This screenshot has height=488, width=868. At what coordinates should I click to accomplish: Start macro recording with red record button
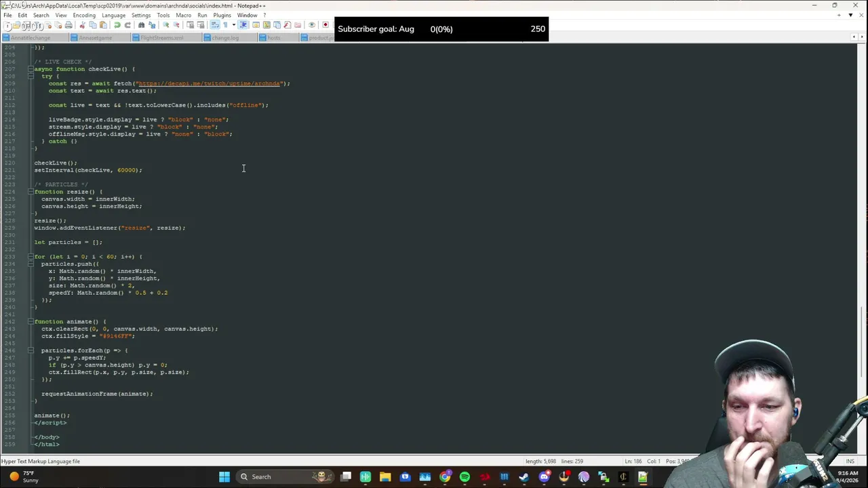325,26
